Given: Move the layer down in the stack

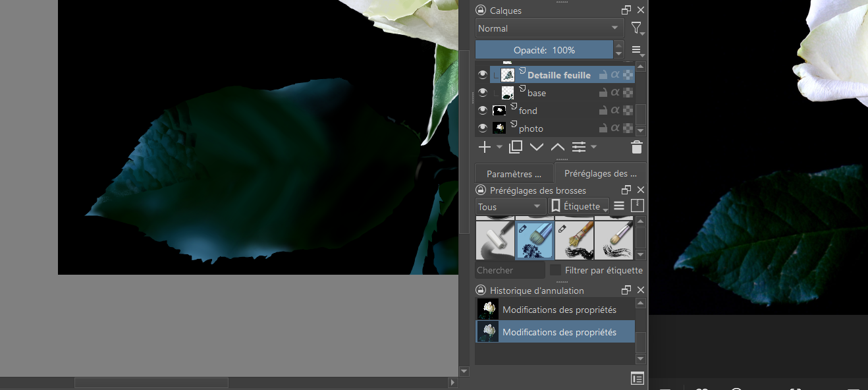Looking at the screenshot, I should pos(537,147).
